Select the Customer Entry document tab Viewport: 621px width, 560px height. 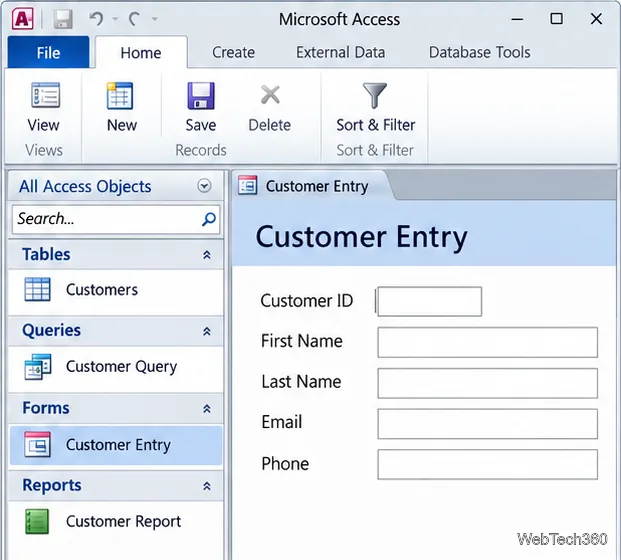coord(313,186)
